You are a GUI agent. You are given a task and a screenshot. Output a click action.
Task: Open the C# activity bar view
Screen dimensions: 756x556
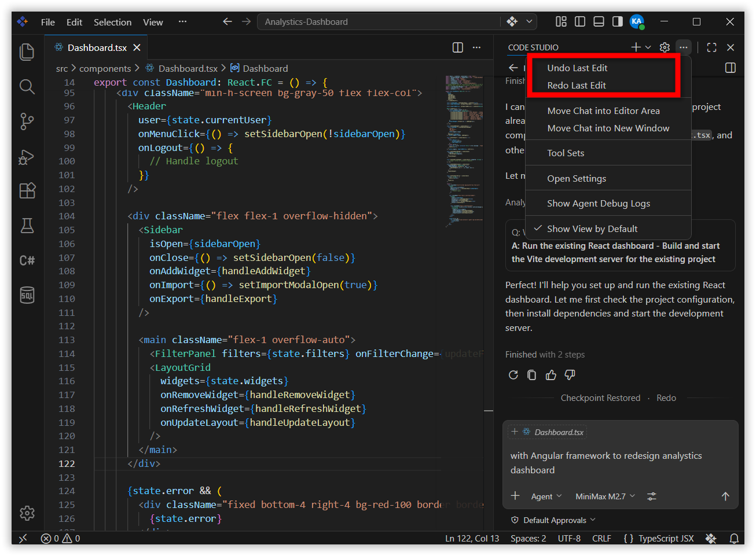[27, 260]
